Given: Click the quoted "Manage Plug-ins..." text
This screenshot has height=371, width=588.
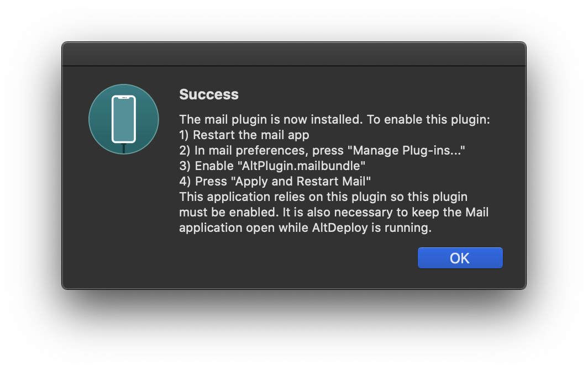Looking at the screenshot, I should click(x=410, y=150).
